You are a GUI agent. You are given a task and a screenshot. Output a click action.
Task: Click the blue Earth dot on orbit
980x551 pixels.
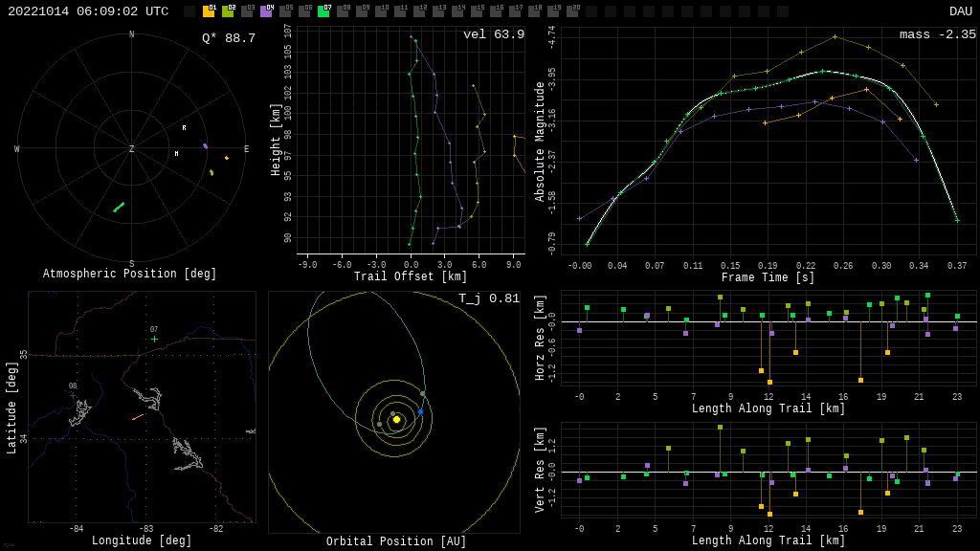(x=420, y=412)
